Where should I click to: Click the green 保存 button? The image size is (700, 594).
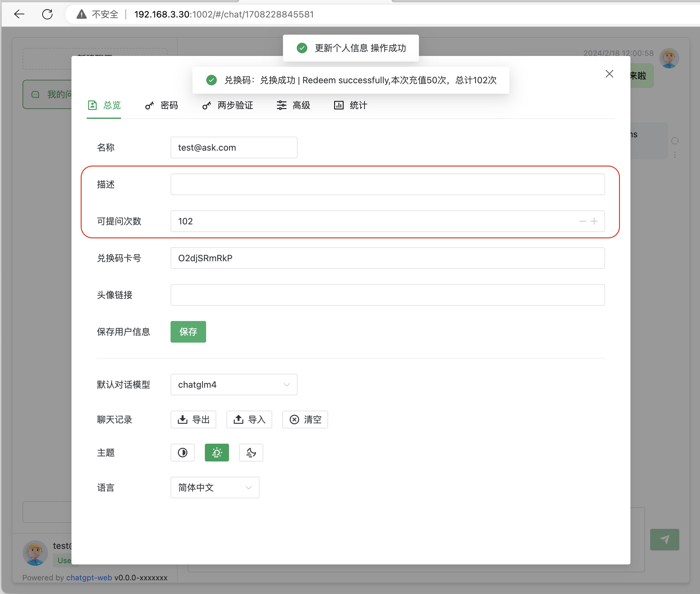click(188, 332)
